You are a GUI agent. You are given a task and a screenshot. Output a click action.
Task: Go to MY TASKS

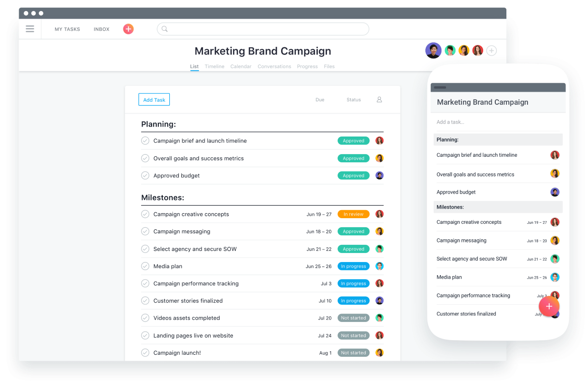pyautogui.click(x=68, y=29)
